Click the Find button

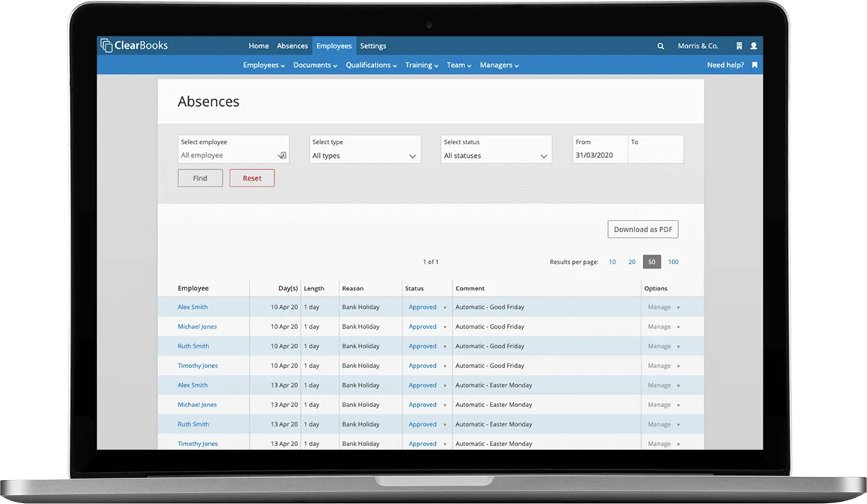click(200, 178)
